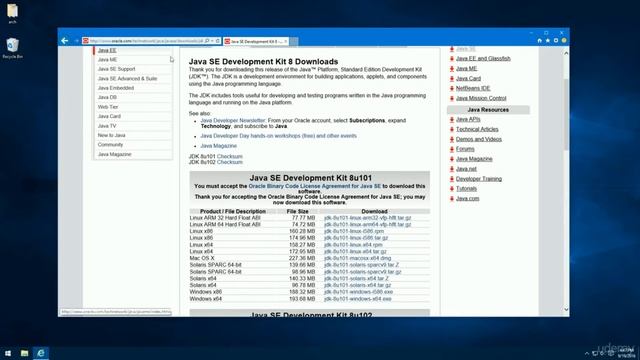This screenshot has height=360, width=640.
Task: Open Java EE and Glassfish sidebar link
Action: [x=483, y=58]
